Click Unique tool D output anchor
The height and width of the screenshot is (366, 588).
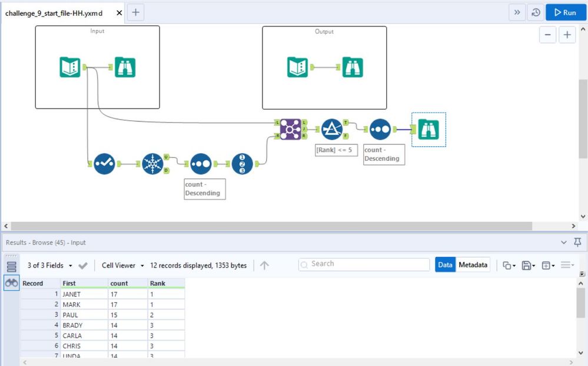(166, 170)
